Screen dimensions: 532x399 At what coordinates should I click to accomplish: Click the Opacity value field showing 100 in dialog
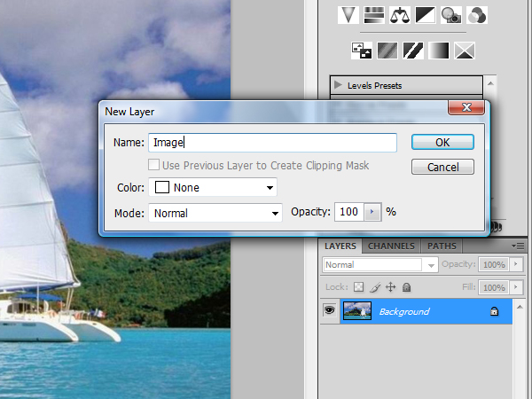click(349, 212)
